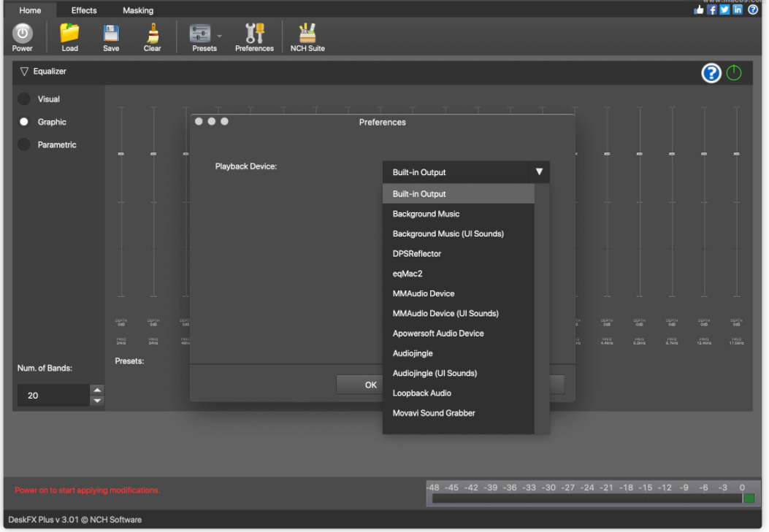The width and height of the screenshot is (769, 532).
Task: Click the Save floppy disk icon
Action: pyautogui.click(x=111, y=34)
